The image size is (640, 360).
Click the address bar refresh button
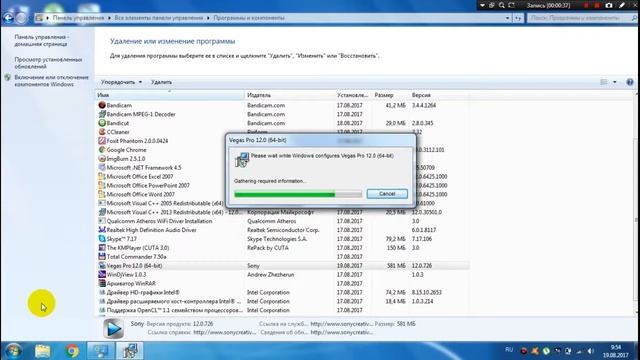(518, 18)
